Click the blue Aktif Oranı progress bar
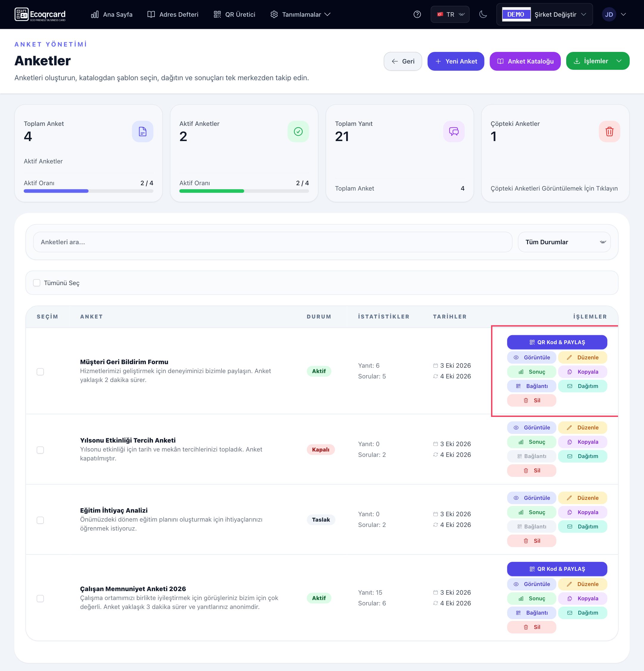 (x=88, y=191)
